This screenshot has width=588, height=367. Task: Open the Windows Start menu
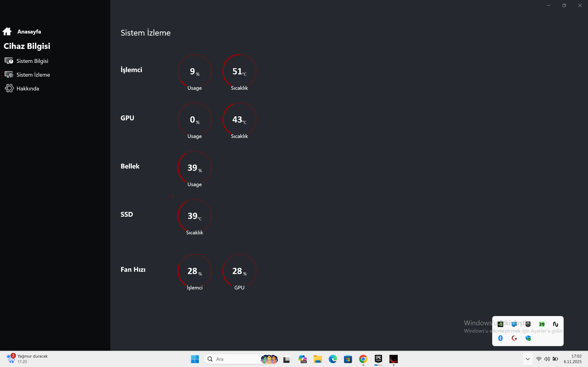[195, 359]
